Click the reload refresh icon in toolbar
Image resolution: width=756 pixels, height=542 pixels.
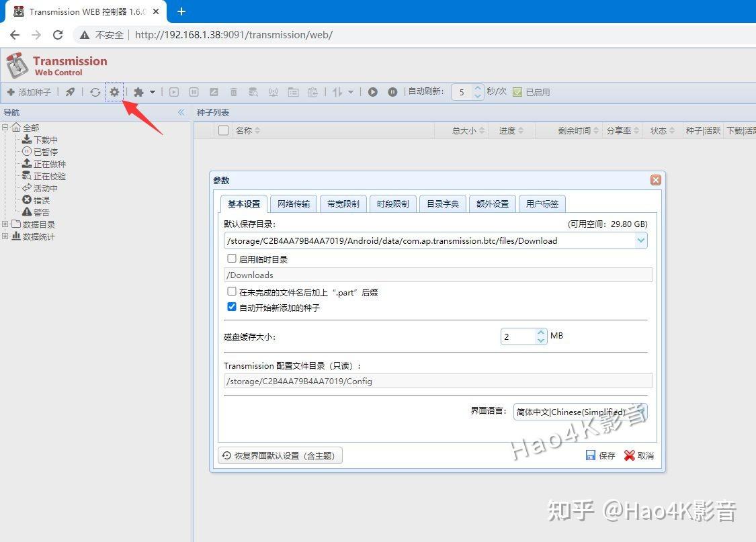(95, 91)
